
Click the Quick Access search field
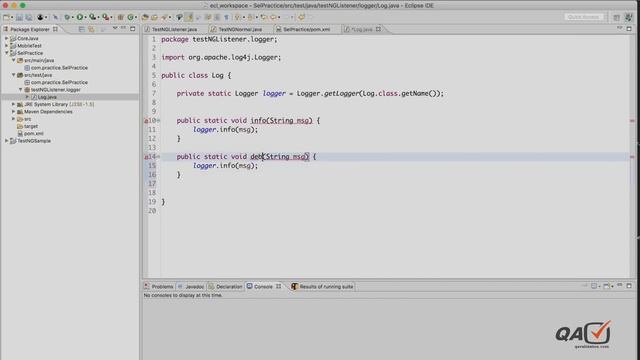[x=584, y=17]
